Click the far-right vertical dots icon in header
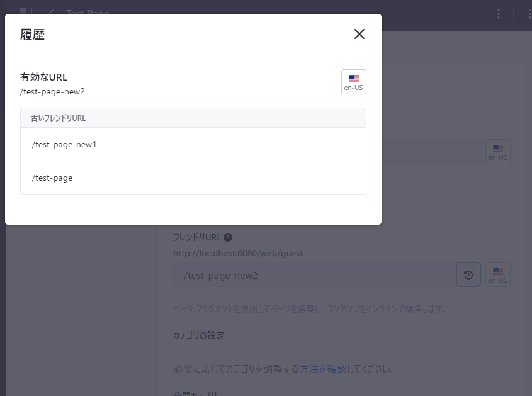The height and width of the screenshot is (396, 532). pyautogui.click(x=529, y=13)
